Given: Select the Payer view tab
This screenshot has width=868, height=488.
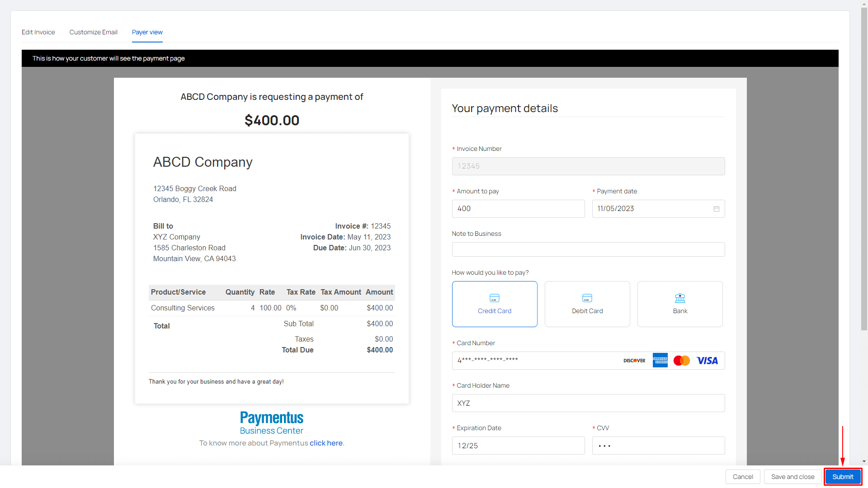Looking at the screenshot, I should 147,32.
